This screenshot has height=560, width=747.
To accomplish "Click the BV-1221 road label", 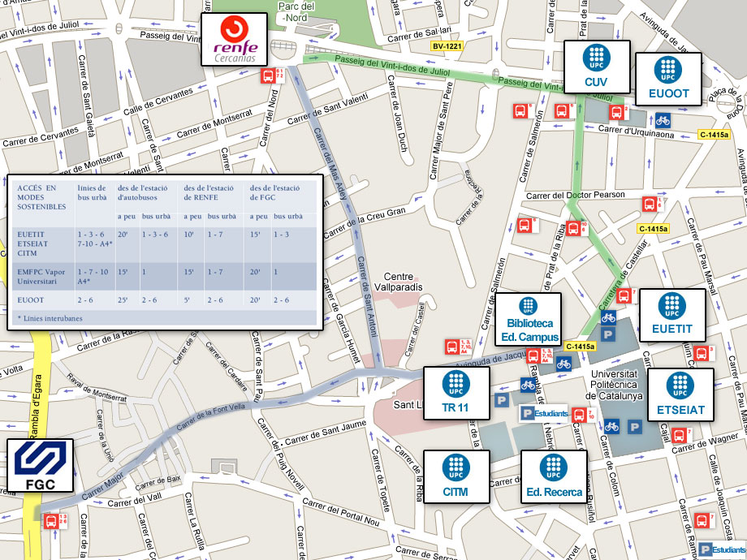I will coord(447,47).
